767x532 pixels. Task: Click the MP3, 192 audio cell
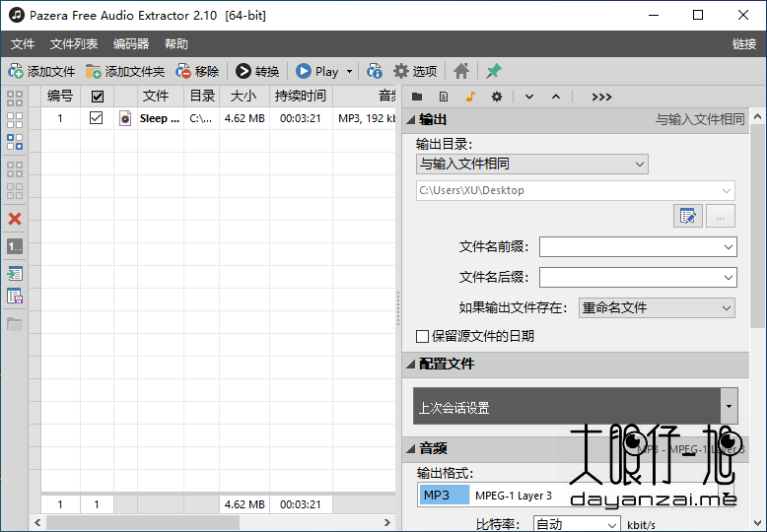click(365, 118)
